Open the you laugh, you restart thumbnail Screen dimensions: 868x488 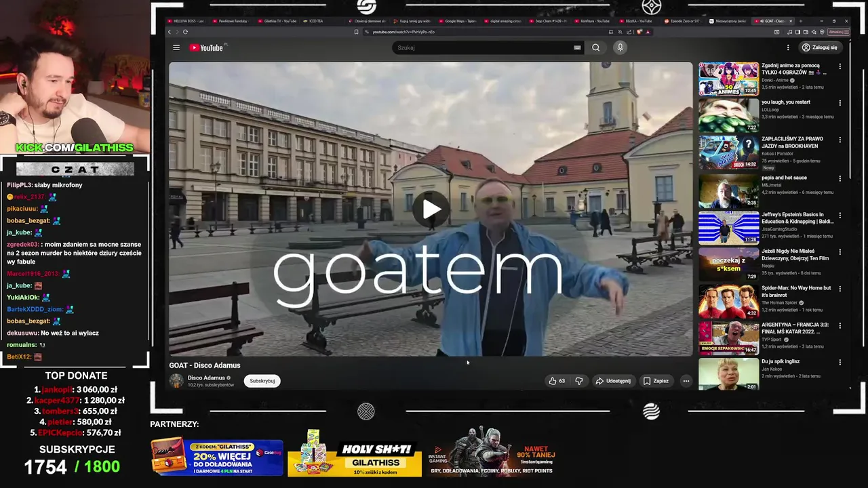pyautogui.click(x=729, y=115)
